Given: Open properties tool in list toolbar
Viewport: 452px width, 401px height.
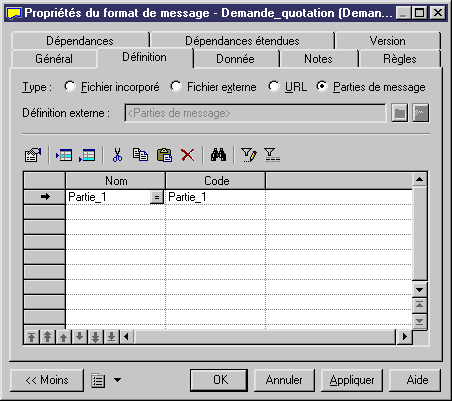Looking at the screenshot, I should pyautogui.click(x=33, y=155).
